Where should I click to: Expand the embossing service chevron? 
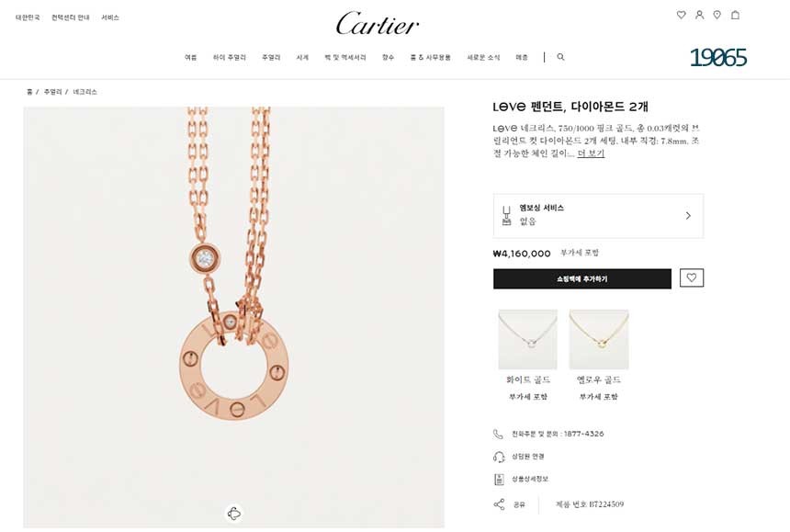click(x=688, y=216)
